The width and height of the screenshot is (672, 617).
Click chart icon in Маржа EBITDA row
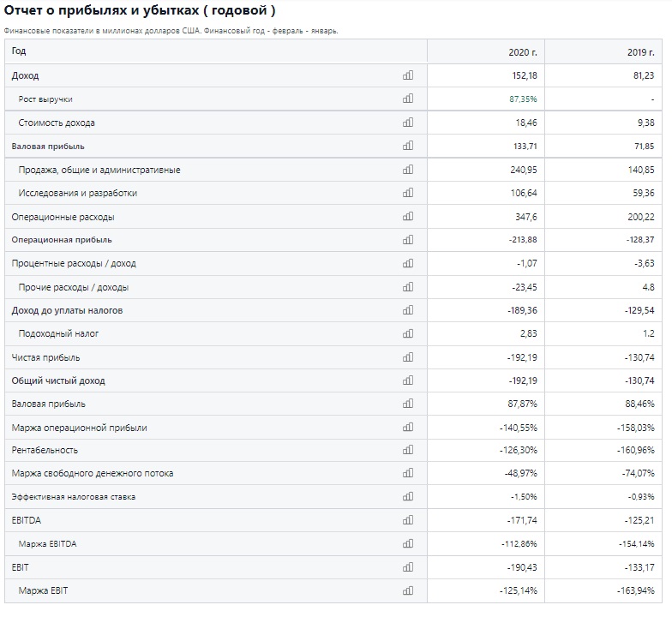(408, 543)
